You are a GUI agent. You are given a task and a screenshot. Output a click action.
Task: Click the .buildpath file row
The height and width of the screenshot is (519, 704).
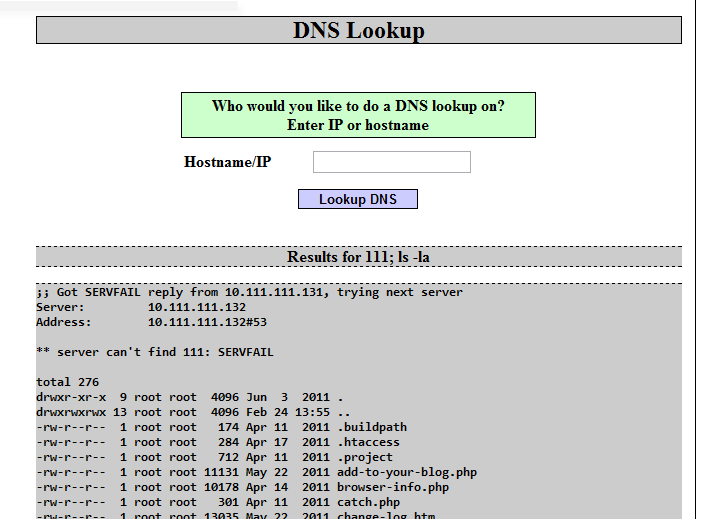[x=221, y=427]
